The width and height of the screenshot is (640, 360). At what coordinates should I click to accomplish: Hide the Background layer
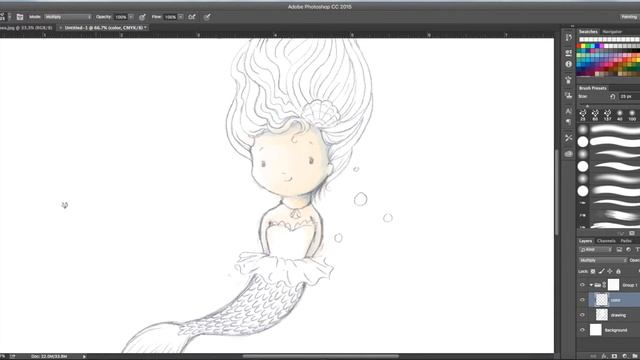point(582,330)
